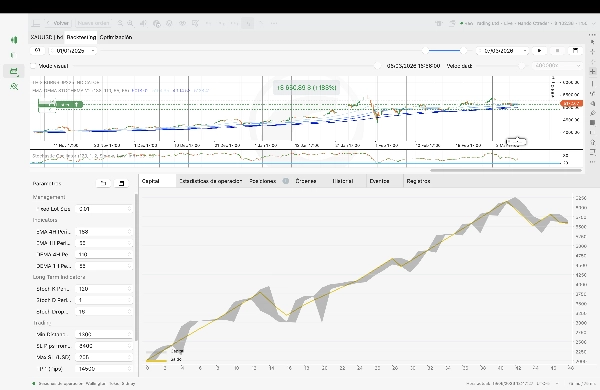
Task: Start the backtest with the play button
Action: coord(540,51)
